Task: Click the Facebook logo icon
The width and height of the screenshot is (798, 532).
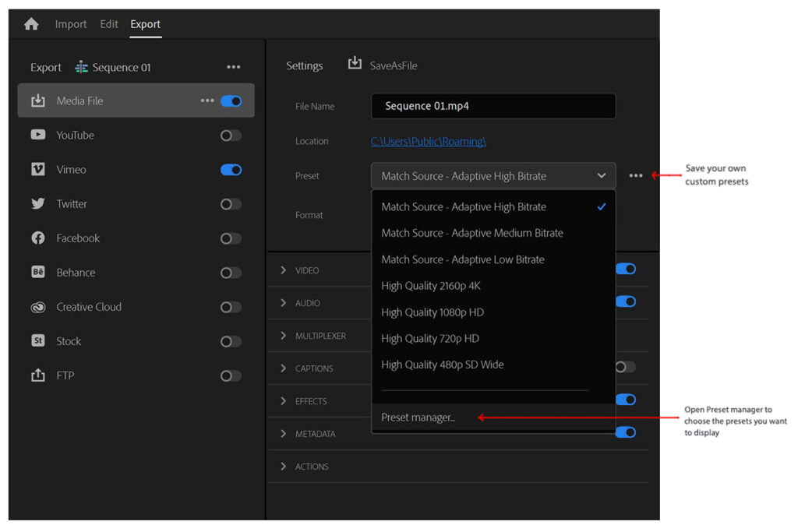Action: point(38,238)
